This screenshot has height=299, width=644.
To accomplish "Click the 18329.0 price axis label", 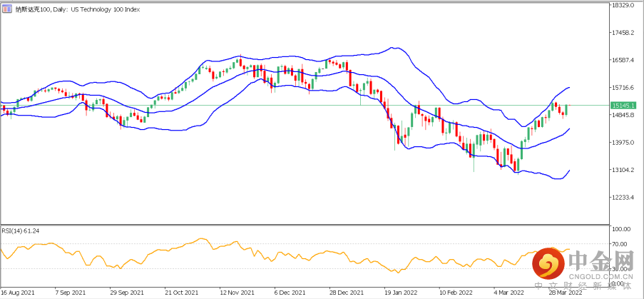I will 623,5.
